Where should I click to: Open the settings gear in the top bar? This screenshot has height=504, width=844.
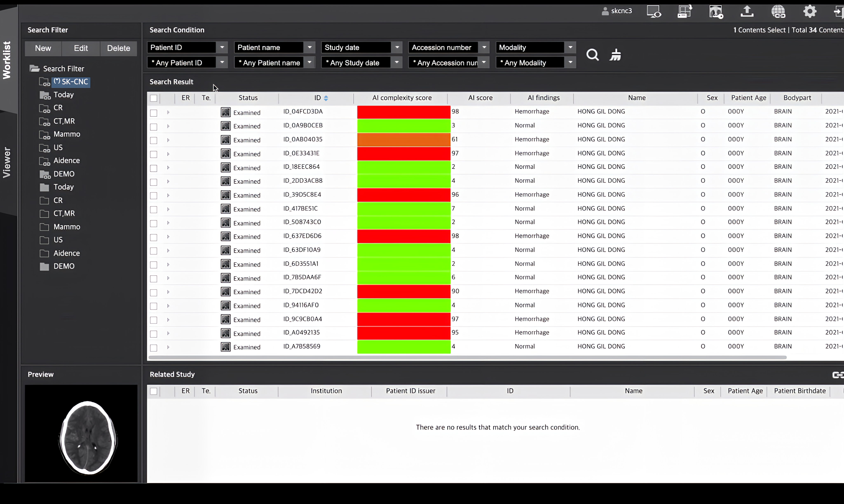click(810, 11)
